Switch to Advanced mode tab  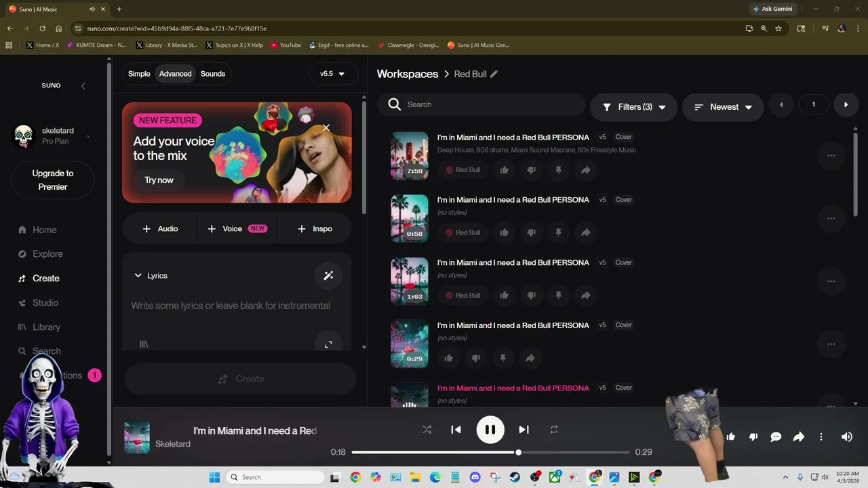click(x=175, y=74)
